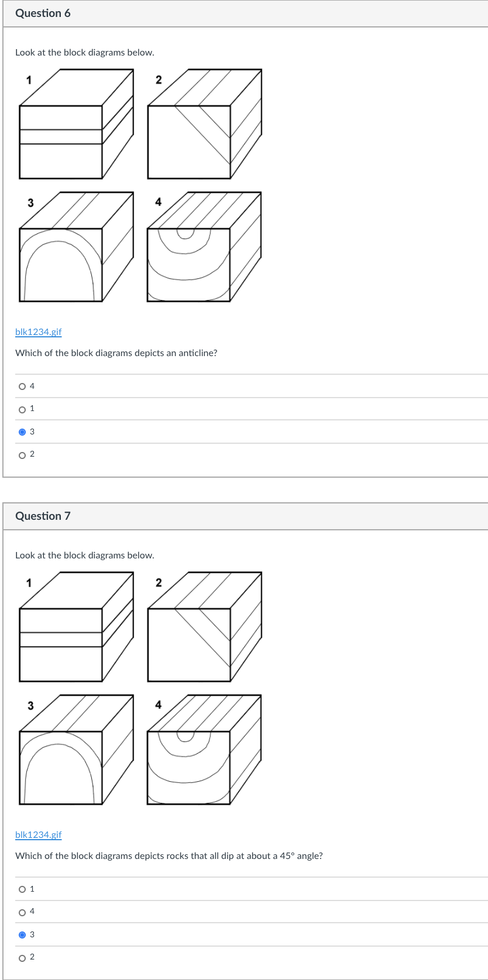Open the blk1234.gif link in Question 7
The image size is (488, 980).
coord(38,834)
